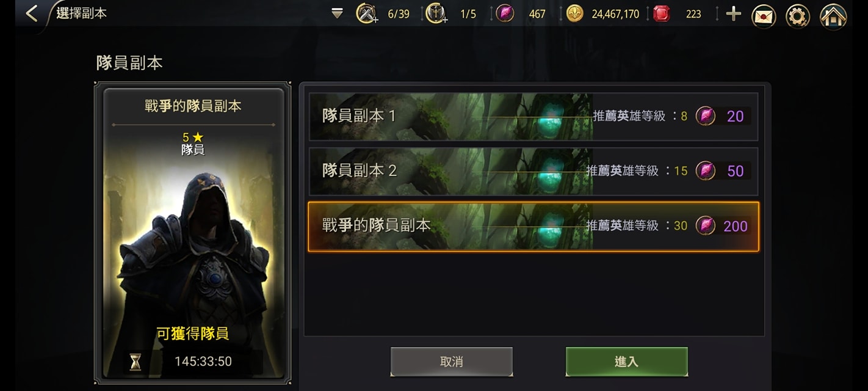Select the 戰爭的隊員副本 dungeon row
This screenshot has width=868, height=391.
click(x=533, y=226)
